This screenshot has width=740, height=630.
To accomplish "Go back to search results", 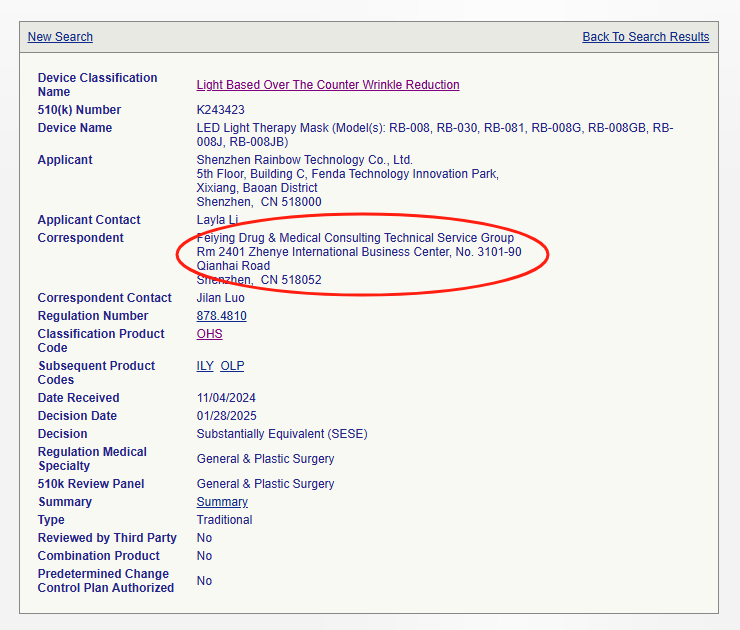I will click(645, 37).
